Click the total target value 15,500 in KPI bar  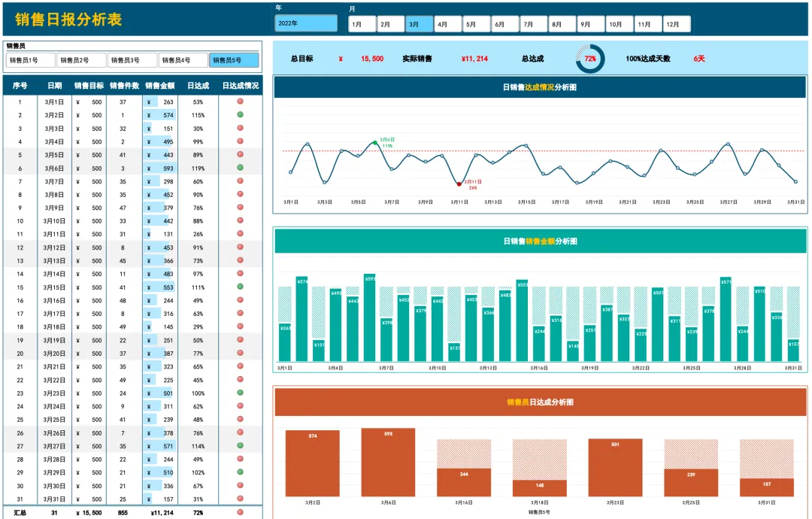(x=372, y=59)
